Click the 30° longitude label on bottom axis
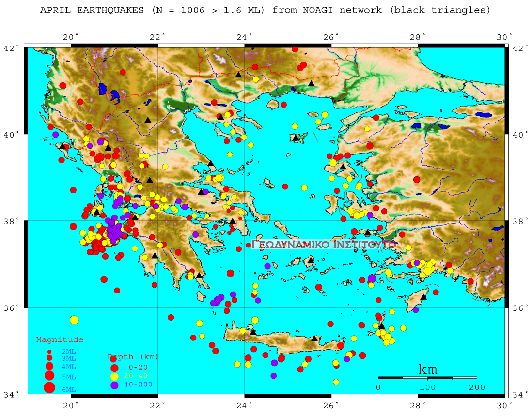The width and height of the screenshot is (532, 416). click(505, 405)
